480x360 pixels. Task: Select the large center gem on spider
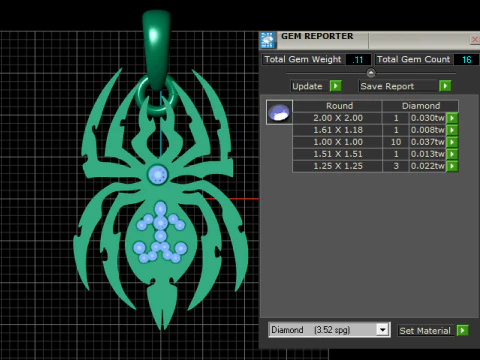pos(158,174)
